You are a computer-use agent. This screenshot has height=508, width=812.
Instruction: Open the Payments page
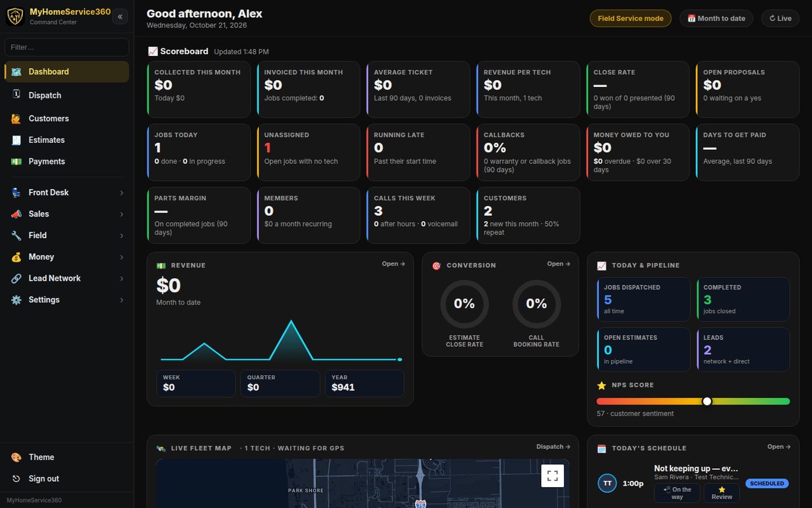[x=67, y=162]
